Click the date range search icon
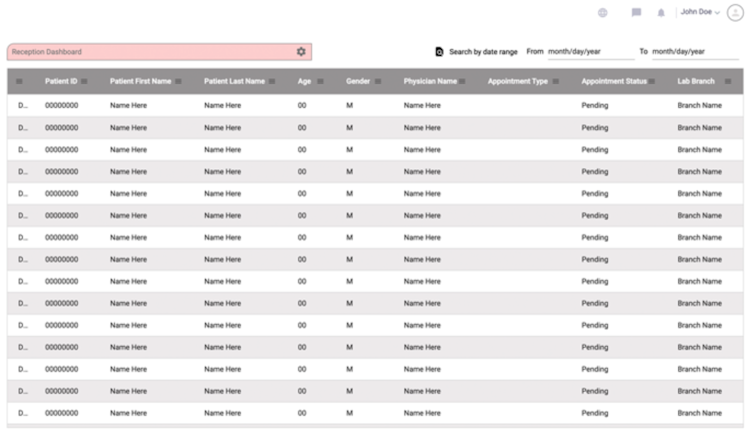 pyautogui.click(x=438, y=52)
